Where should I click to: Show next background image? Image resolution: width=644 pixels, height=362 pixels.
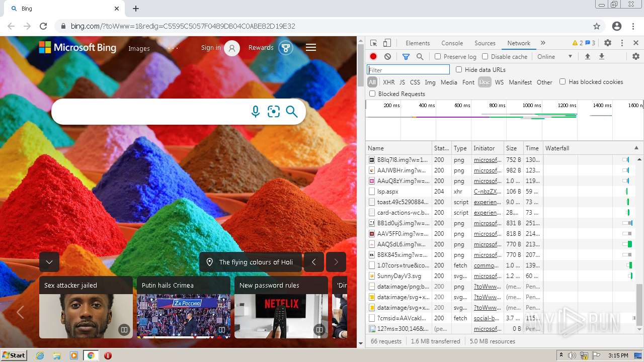pos(336,262)
